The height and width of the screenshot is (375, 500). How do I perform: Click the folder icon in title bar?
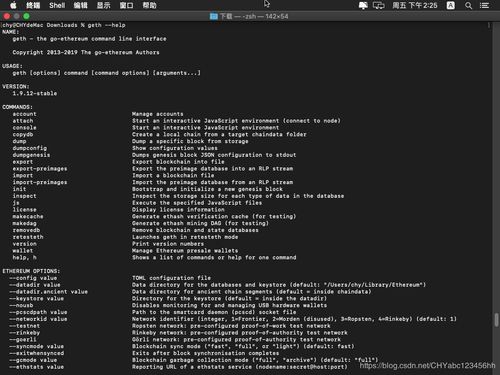coord(214,16)
